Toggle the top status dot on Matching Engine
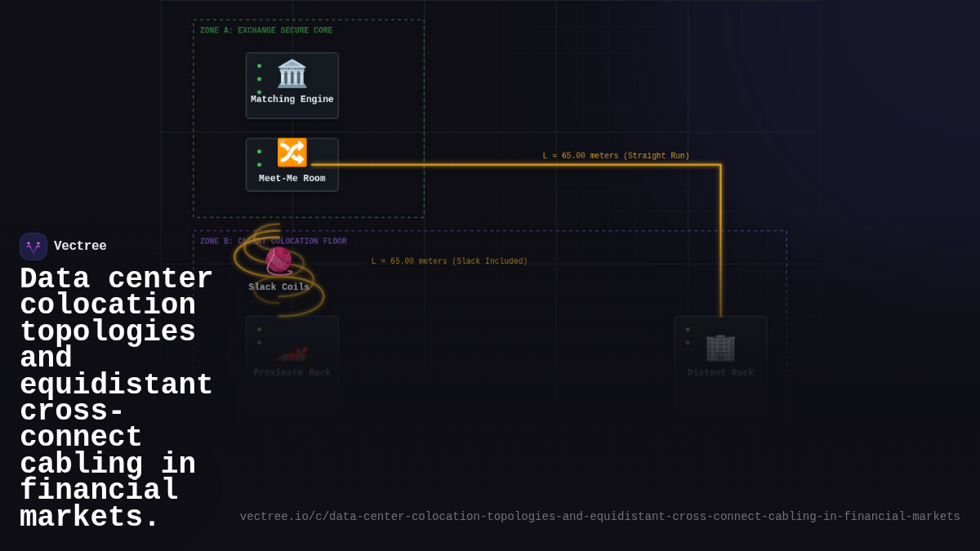The width and height of the screenshot is (980, 551). (260, 64)
